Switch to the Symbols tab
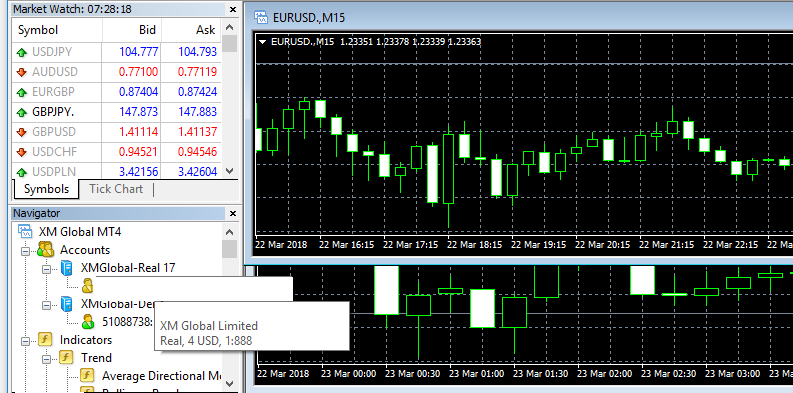Viewport: 793px width, 393px height. coord(47,189)
